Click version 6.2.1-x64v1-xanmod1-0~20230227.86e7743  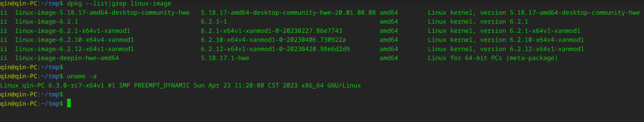[x=271, y=31]
